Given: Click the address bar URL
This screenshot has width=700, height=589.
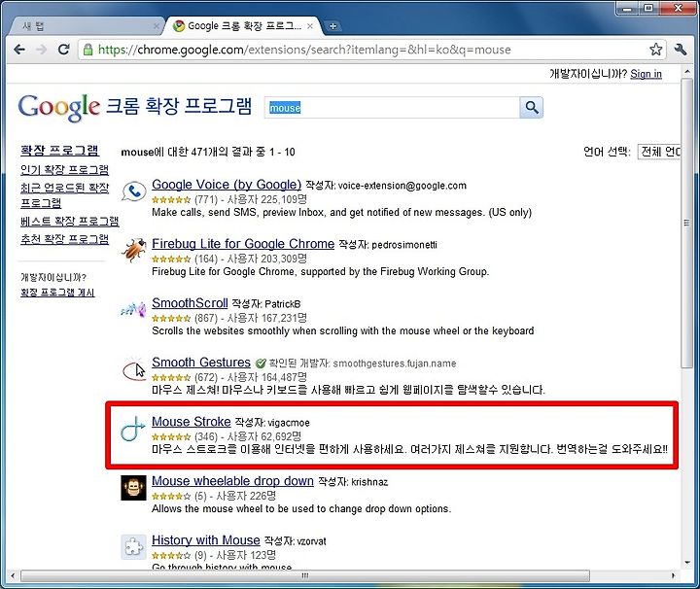Looking at the screenshot, I should pyautogui.click(x=304, y=50).
